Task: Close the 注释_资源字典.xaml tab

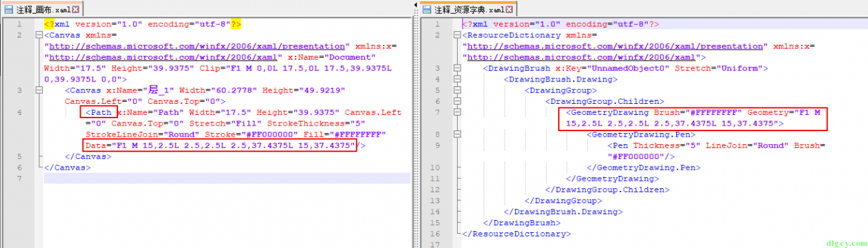Action: tap(510, 10)
